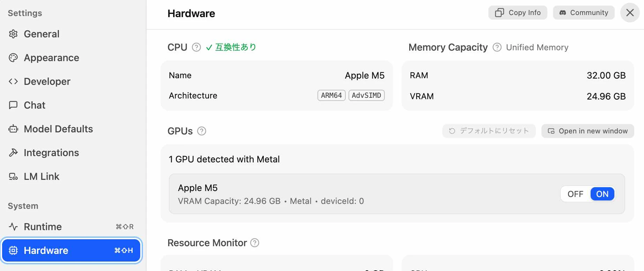Go to the Appearance settings page
This screenshot has height=271, width=644.
click(71, 58)
